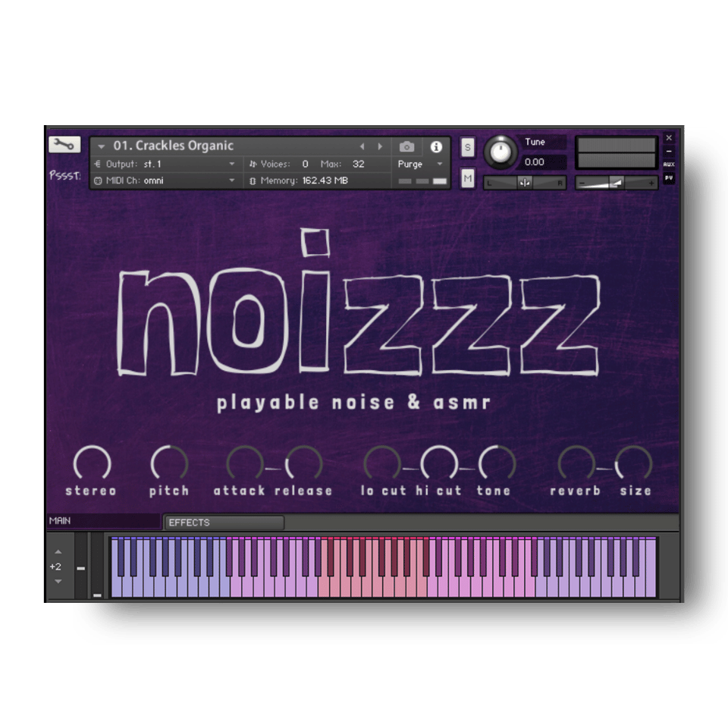Click Max voices value 32
This screenshot has width=728, height=728.
click(x=358, y=164)
